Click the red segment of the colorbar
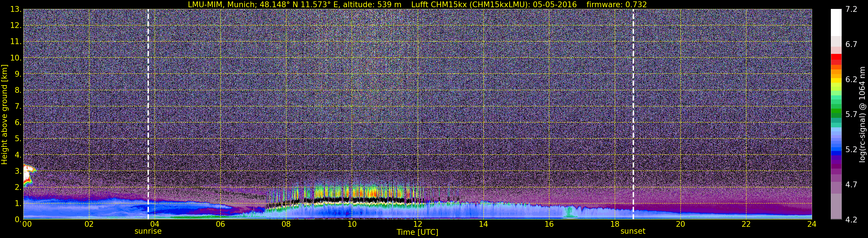The width and height of the screenshot is (868, 238). pos(836,57)
